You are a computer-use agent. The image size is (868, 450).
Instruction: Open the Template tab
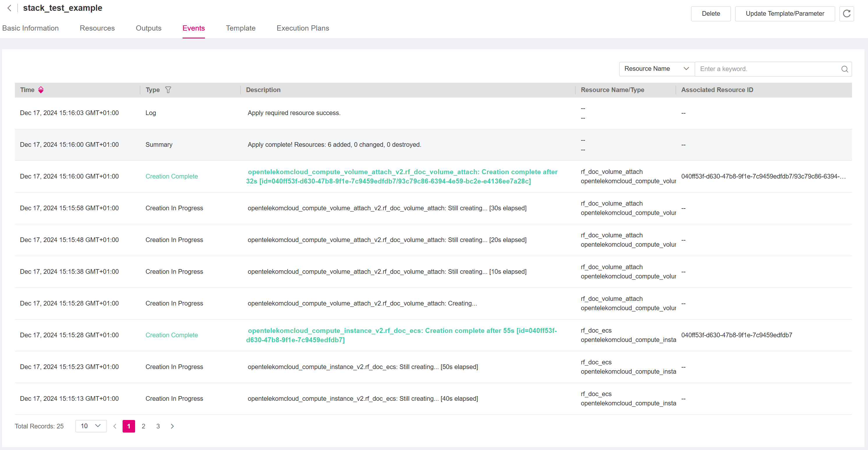(x=241, y=28)
